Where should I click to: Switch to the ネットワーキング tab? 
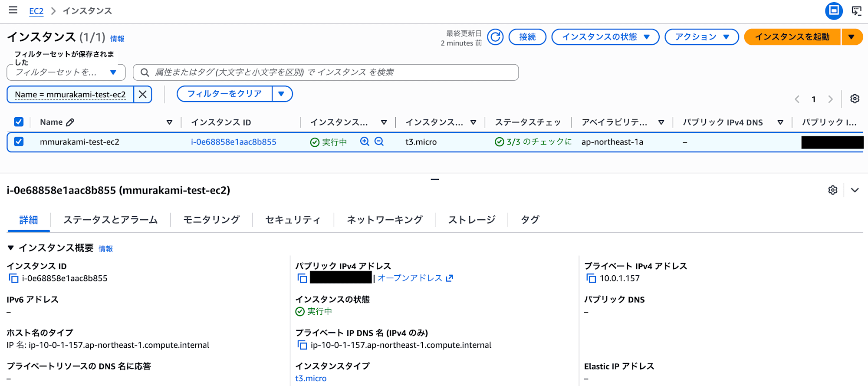[385, 220]
